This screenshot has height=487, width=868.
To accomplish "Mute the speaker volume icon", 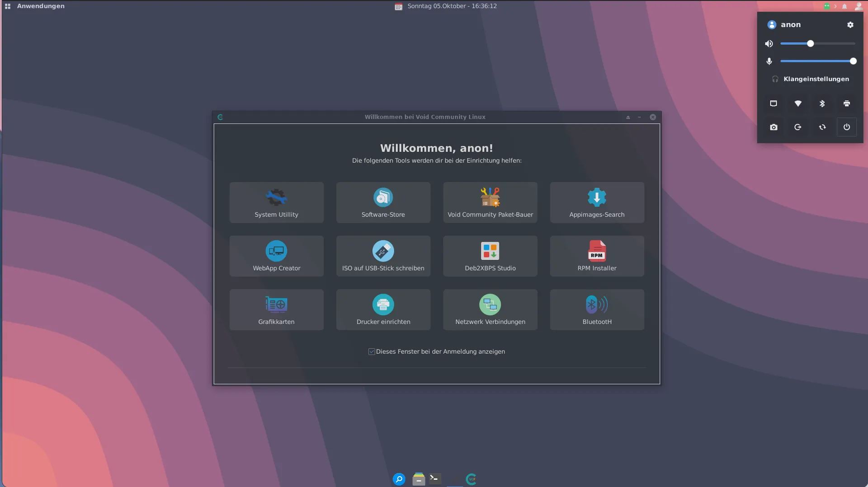I will pos(769,44).
